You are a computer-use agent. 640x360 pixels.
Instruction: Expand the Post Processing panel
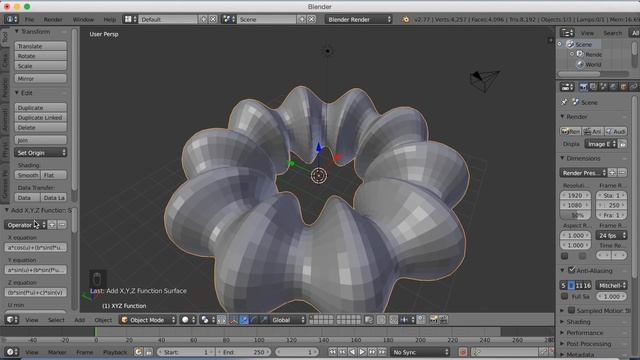(x=588, y=344)
